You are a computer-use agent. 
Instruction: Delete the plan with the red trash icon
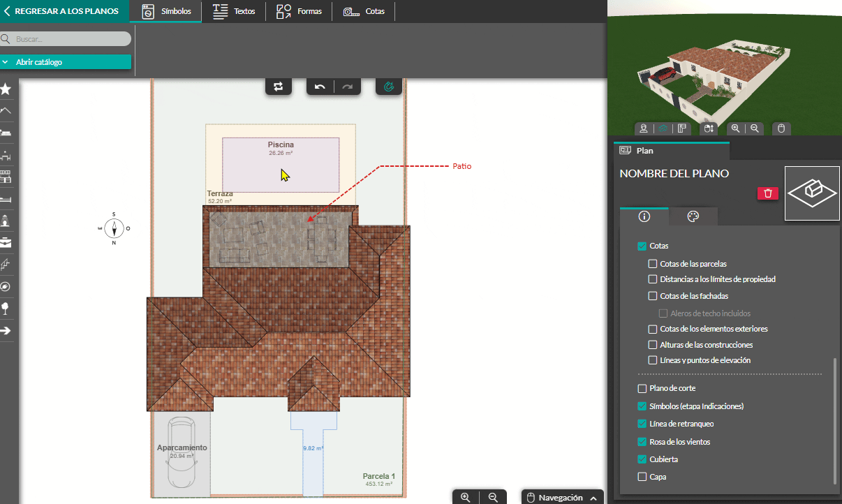coord(768,193)
